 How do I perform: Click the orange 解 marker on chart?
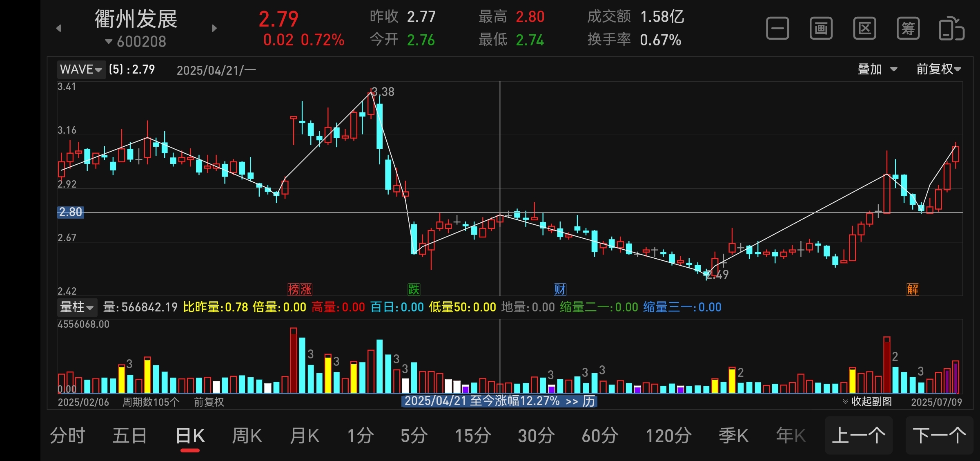click(913, 289)
